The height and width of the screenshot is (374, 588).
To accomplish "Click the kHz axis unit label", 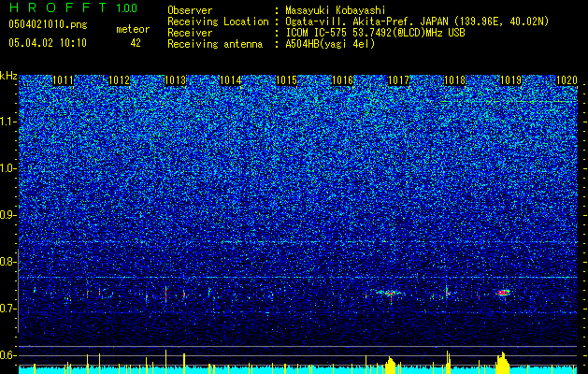I will [8, 76].
